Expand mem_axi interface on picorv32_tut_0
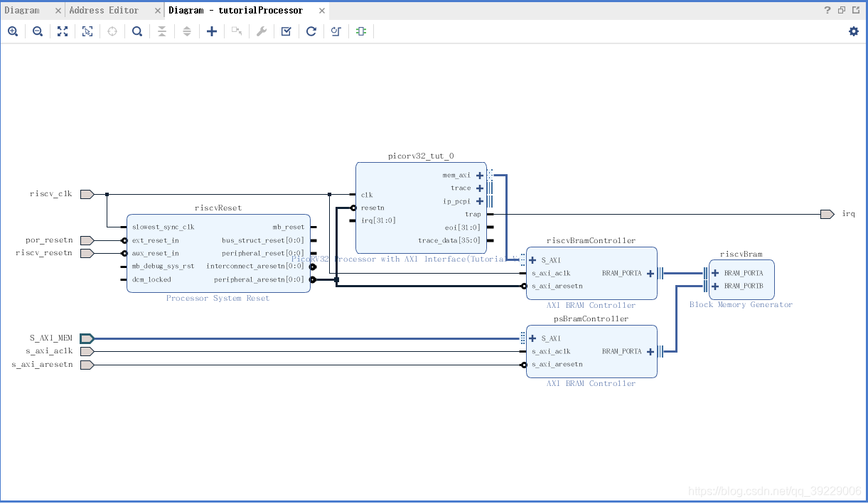The height and width of the screenshot is (504, 868). (480, 176)
